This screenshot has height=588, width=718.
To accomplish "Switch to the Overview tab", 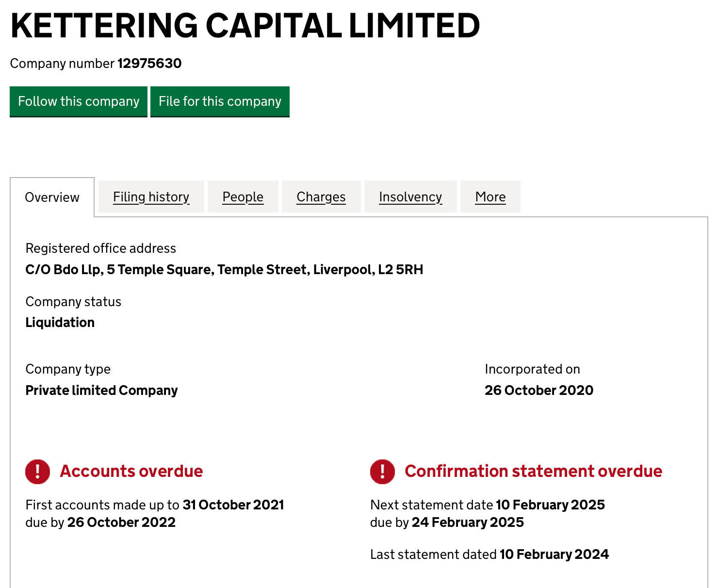I will coord(52,197).
